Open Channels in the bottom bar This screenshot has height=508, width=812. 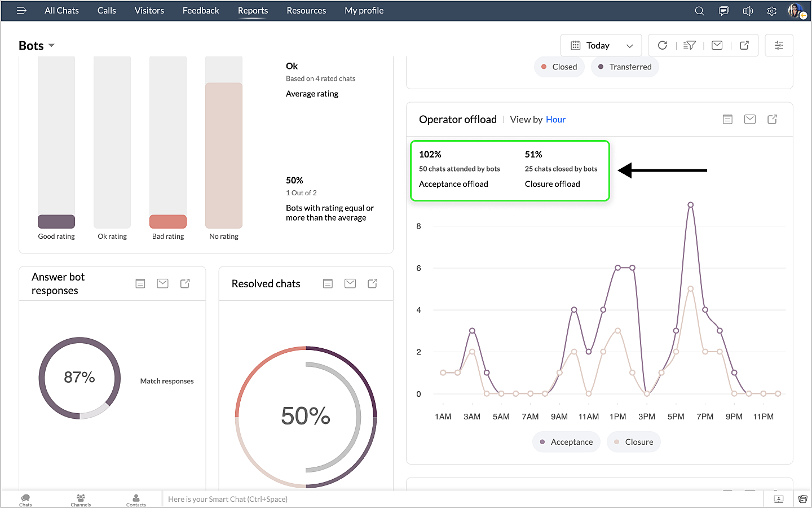[81, 500]
